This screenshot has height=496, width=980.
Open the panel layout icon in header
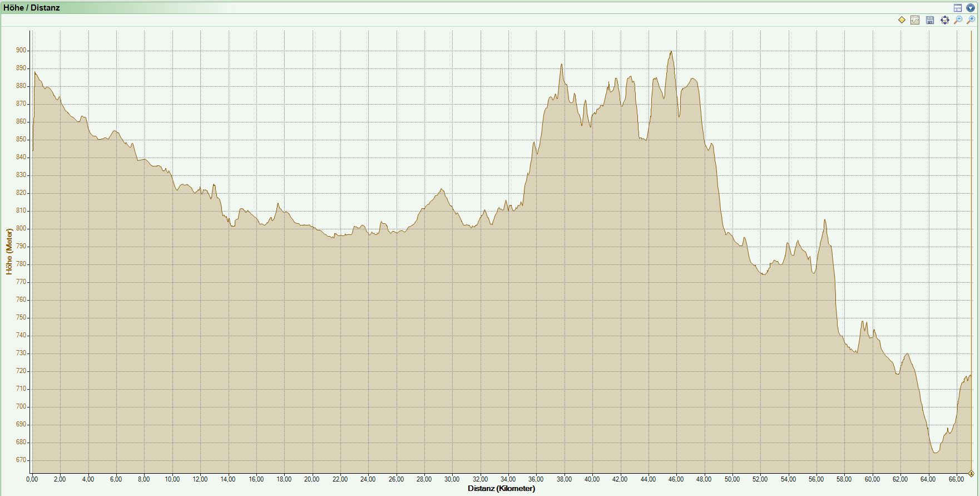(x=958, y=8)
